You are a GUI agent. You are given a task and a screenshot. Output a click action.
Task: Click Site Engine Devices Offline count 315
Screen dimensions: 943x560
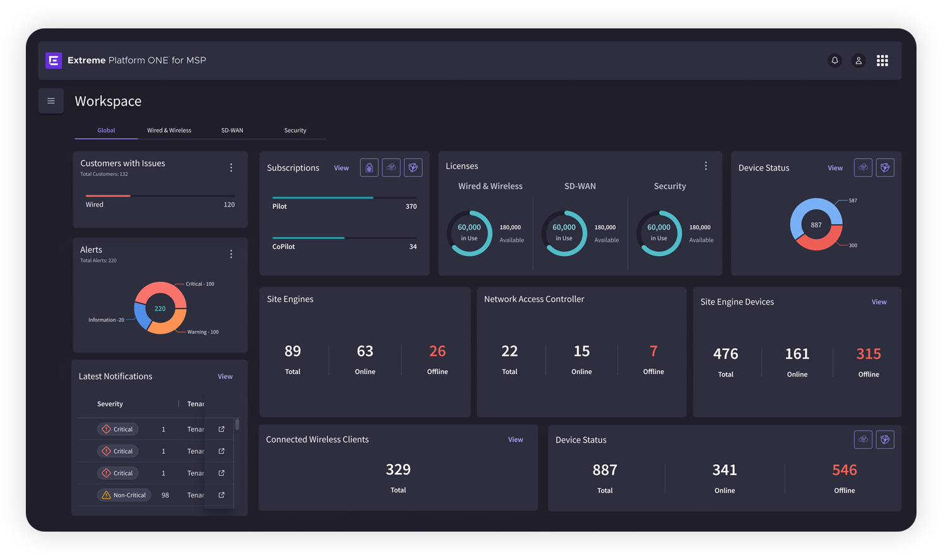[869, 354]
